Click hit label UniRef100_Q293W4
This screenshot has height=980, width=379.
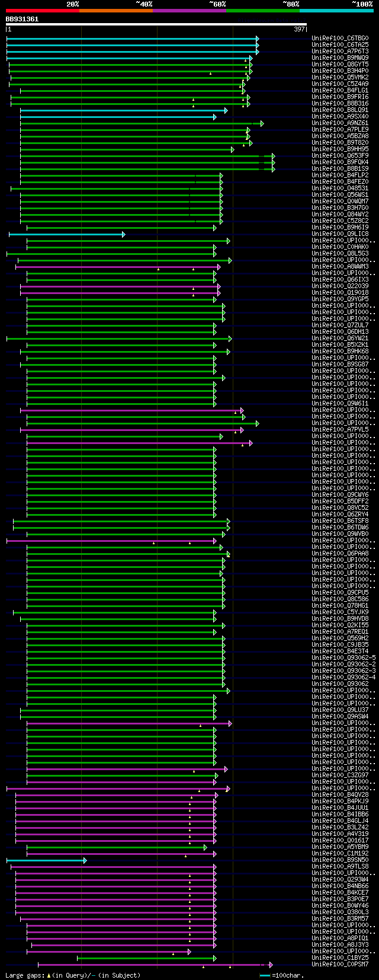coord(340,880)
